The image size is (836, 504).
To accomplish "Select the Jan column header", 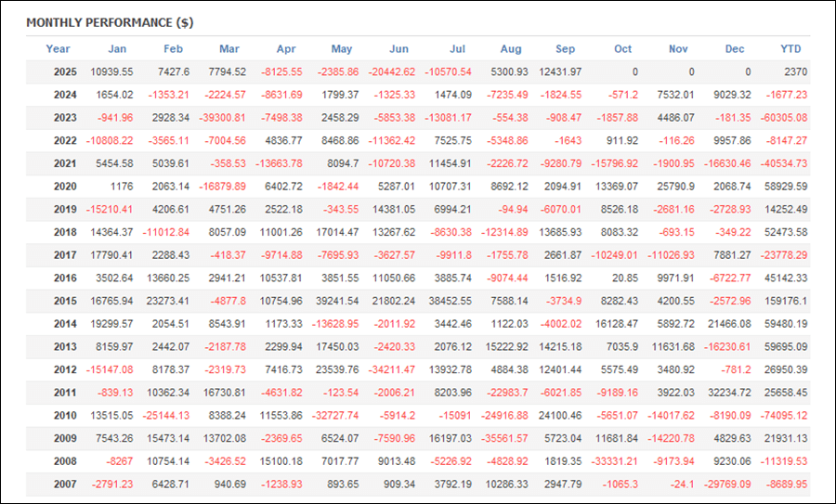I will click(x=117, y=49).
